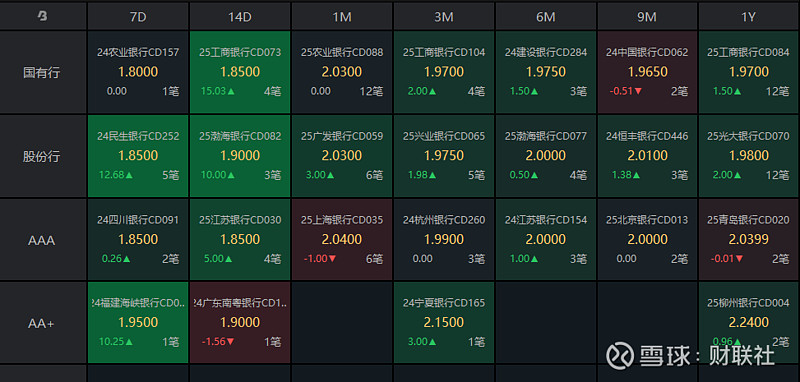800x382 pixels.
Task: Open the 25农业银行CD088 cell
Action: pos(342,72)
